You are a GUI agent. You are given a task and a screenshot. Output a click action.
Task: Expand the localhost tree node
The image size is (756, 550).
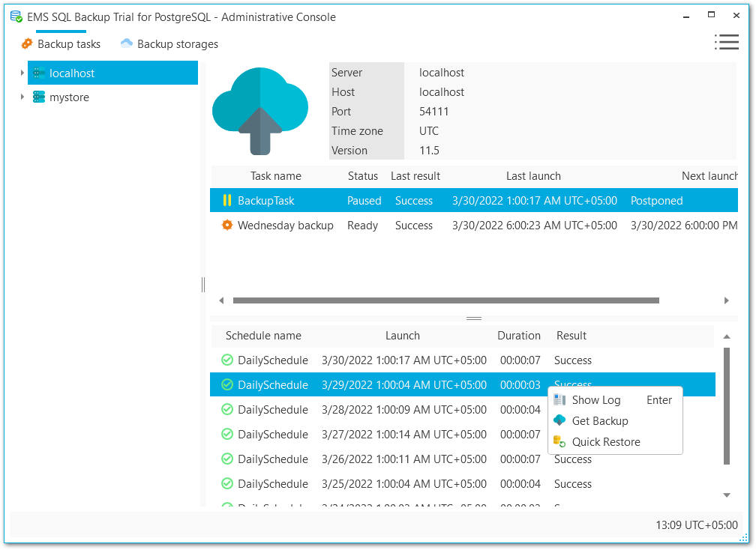22,73
